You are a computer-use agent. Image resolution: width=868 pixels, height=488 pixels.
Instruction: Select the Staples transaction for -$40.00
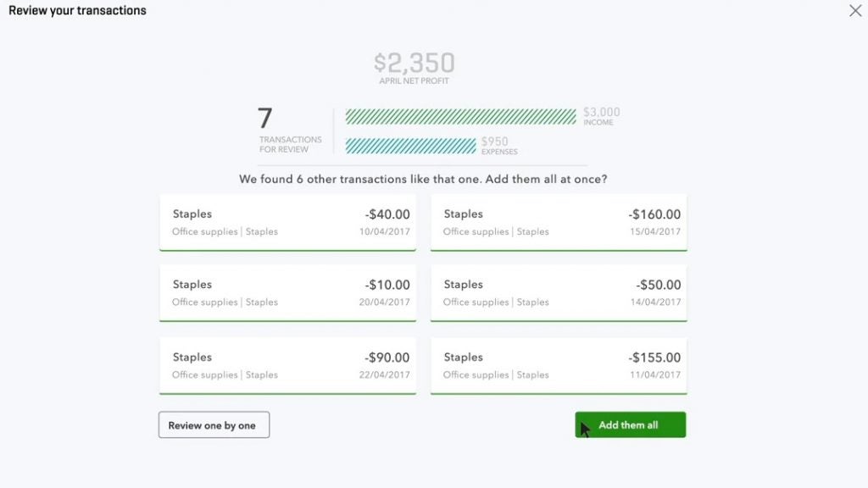(287, 221)
